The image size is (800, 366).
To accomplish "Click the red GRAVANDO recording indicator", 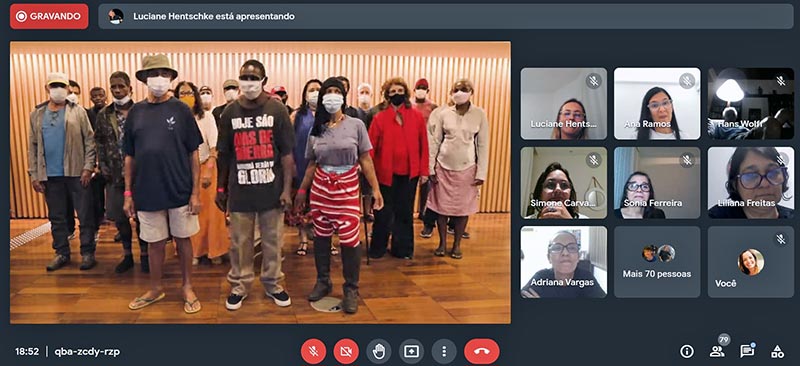I will tap(49, 16).
